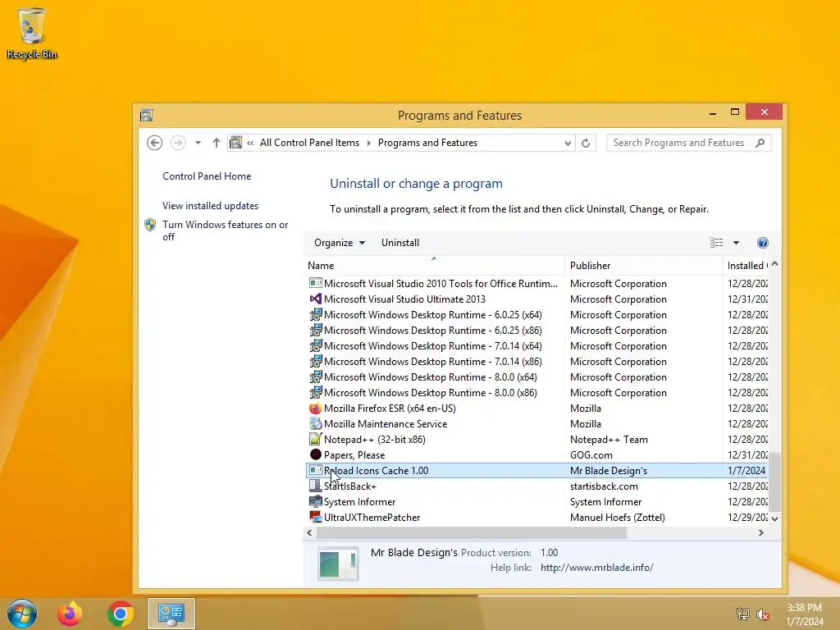Screen dimensions: 840x630
Task: Click All Control Panel Items breadcrumb
Action: point(309,143)
